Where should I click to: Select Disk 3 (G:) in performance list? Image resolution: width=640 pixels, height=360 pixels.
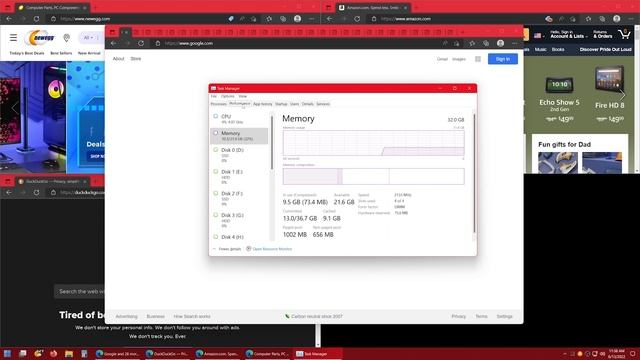click(240, 220)
